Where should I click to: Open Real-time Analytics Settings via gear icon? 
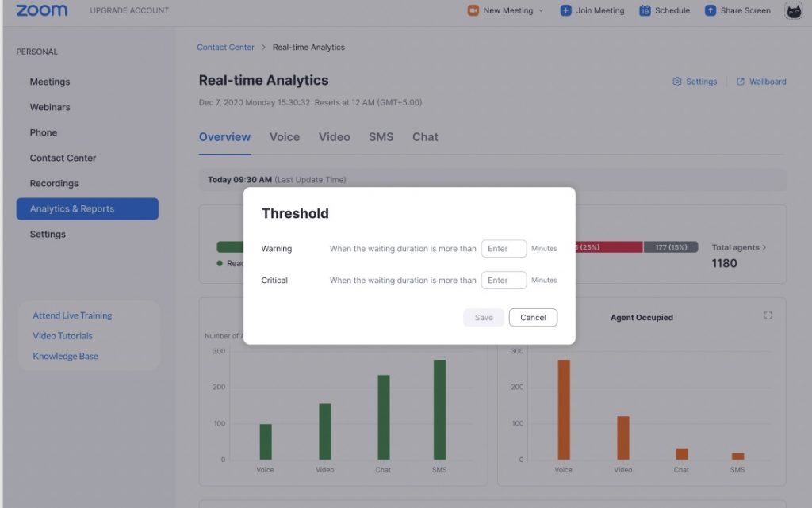[677, 81]
